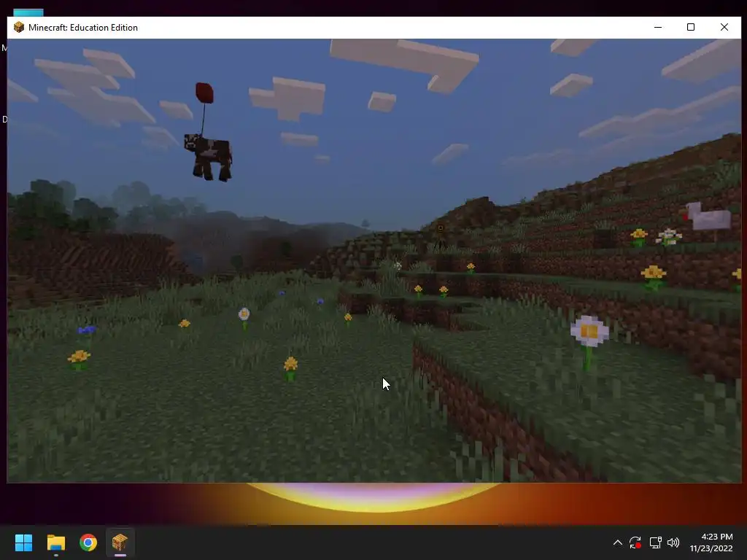Open the Windows Start menu

click(x=23, y=542)
